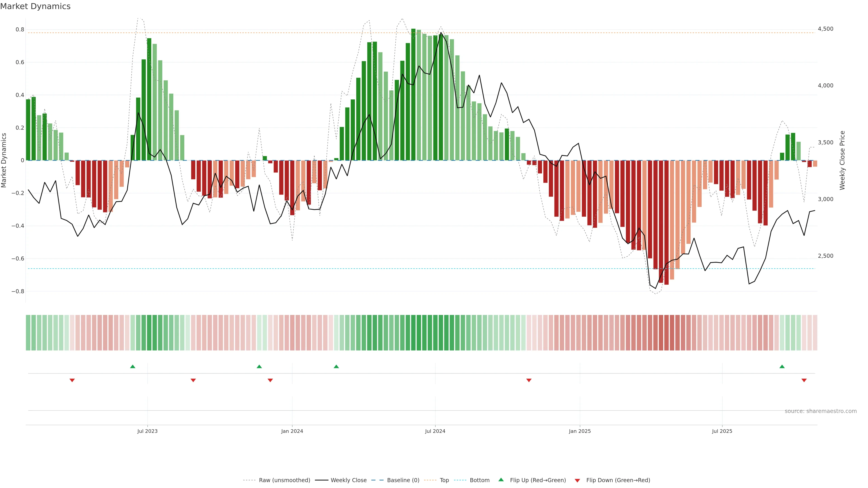The width and height of the screenshot is (868, 488).
Task: Click the green flip-up marker after Jan 2024
Action: click(336, 366)
